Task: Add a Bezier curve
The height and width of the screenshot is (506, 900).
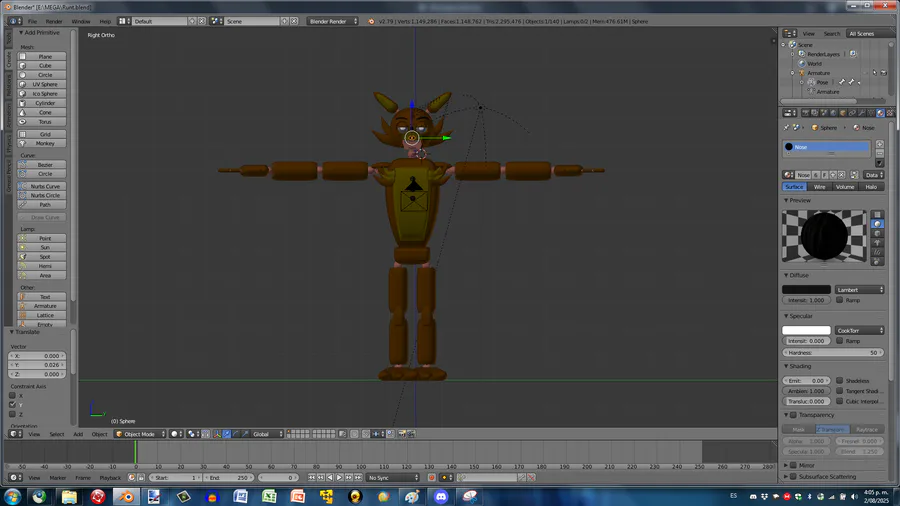Action: tap(42, 165)
